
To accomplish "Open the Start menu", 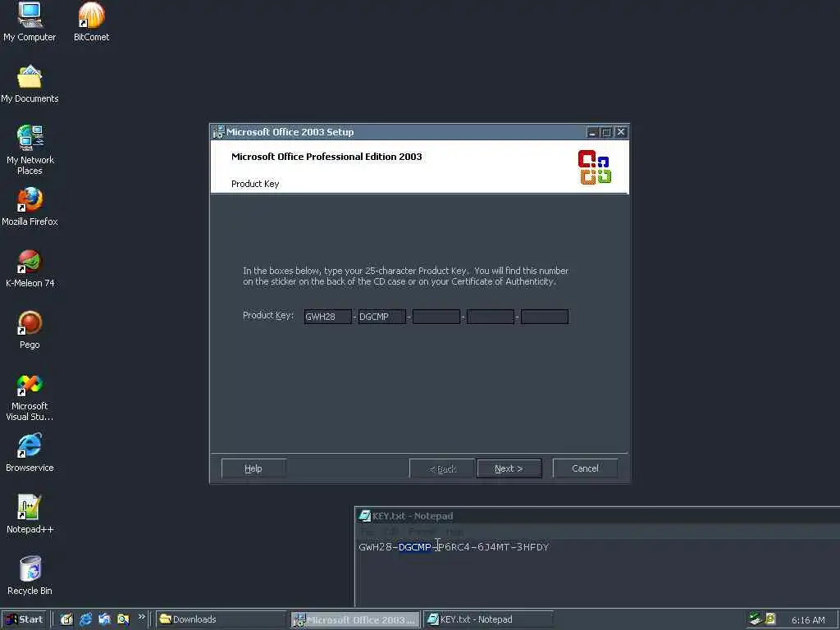I will [x=24, y=619].
